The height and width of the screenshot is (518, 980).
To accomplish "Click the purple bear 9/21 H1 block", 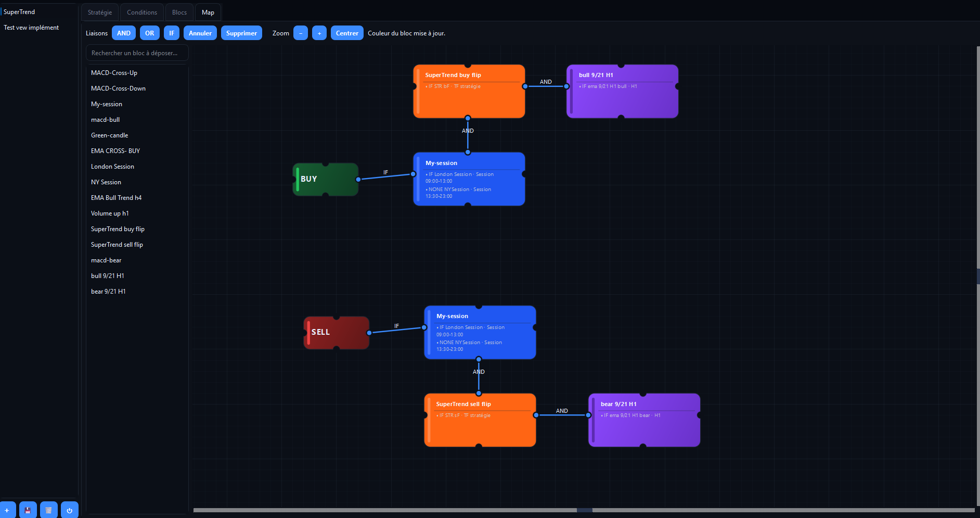I will point(644,420).
